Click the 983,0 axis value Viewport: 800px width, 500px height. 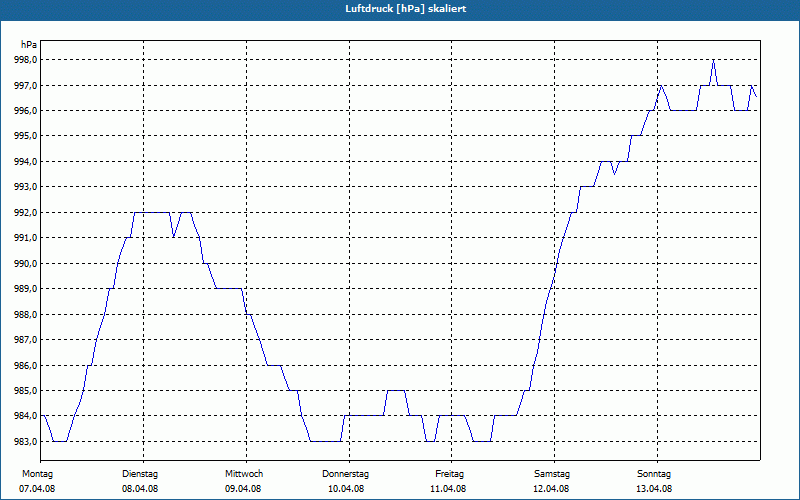(x=25, y=441)
